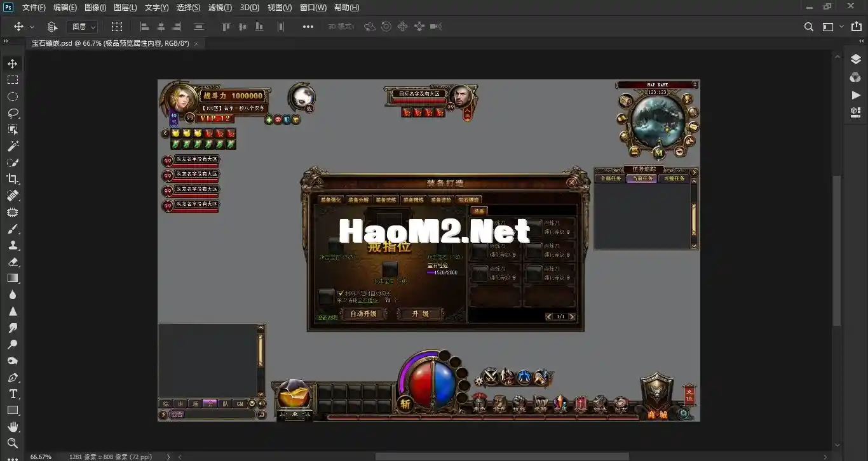Select the Horizontal Type tool
868x461 pixels.
tap(13, 394)
